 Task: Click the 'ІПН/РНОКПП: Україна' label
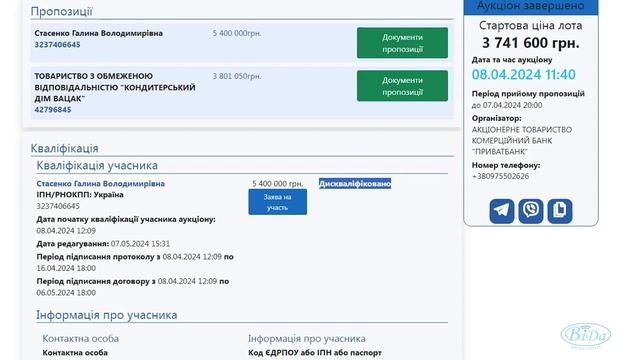(80, 195)
